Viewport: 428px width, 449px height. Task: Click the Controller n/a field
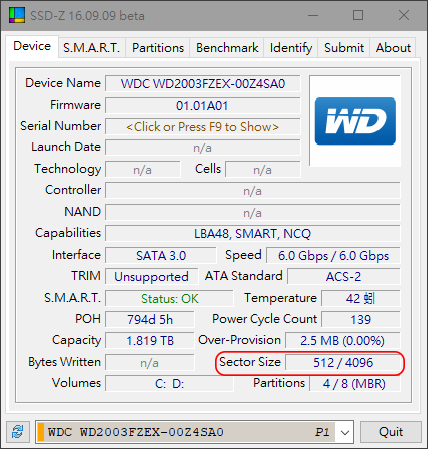tap(253, 191)
